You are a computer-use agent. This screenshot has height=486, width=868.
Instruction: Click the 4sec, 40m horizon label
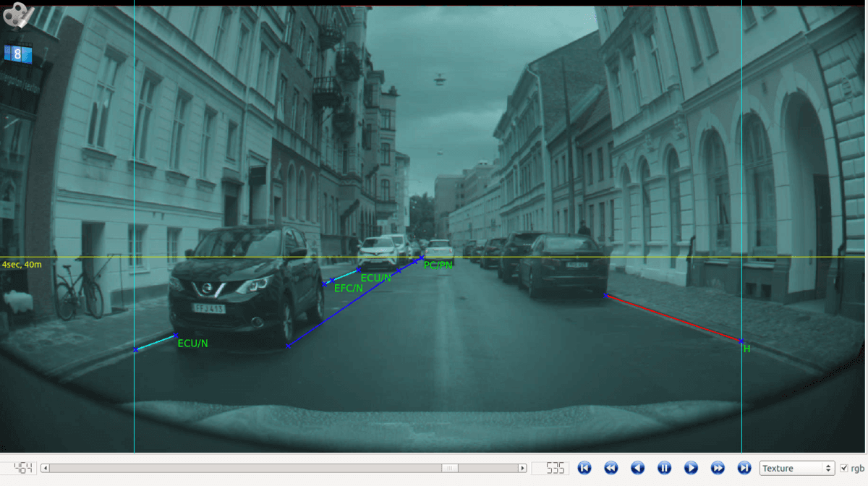point(22,265)
